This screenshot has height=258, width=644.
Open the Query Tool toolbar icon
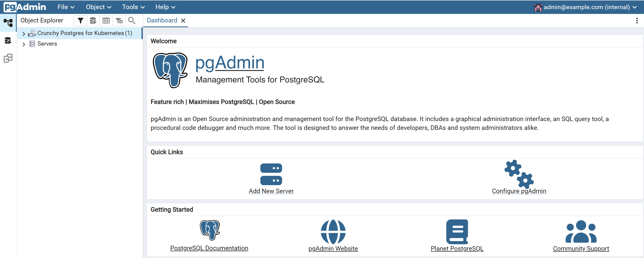93,21
